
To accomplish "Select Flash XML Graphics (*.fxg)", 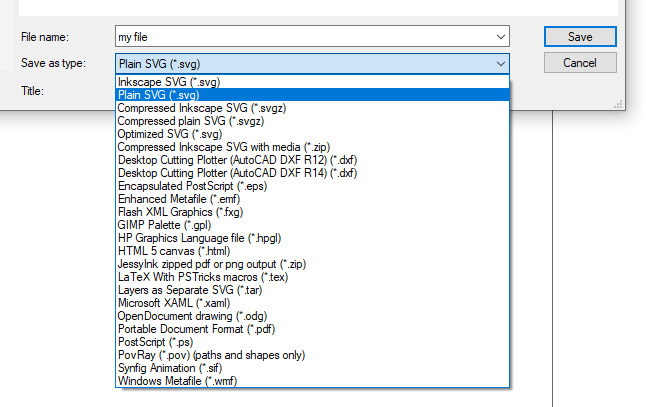I will (312, 212).
